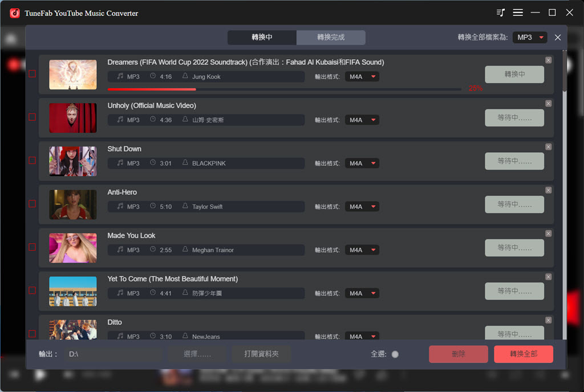The image size is (584, 392).
Task: Open the conversion playlist icon in title bar
Action: click(x=501, y=13)
